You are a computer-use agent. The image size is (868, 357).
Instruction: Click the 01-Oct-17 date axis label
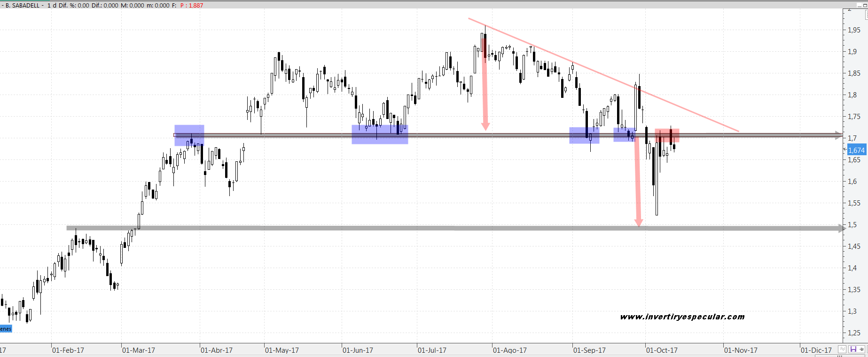(662, 350)
